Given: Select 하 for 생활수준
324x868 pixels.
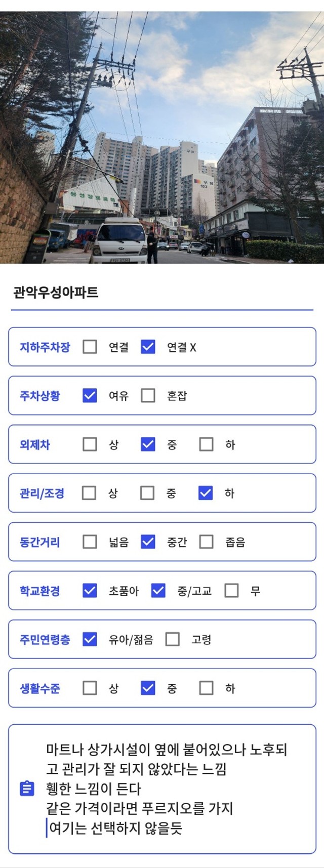Looking at the screenshot, I should pos(206,688).
